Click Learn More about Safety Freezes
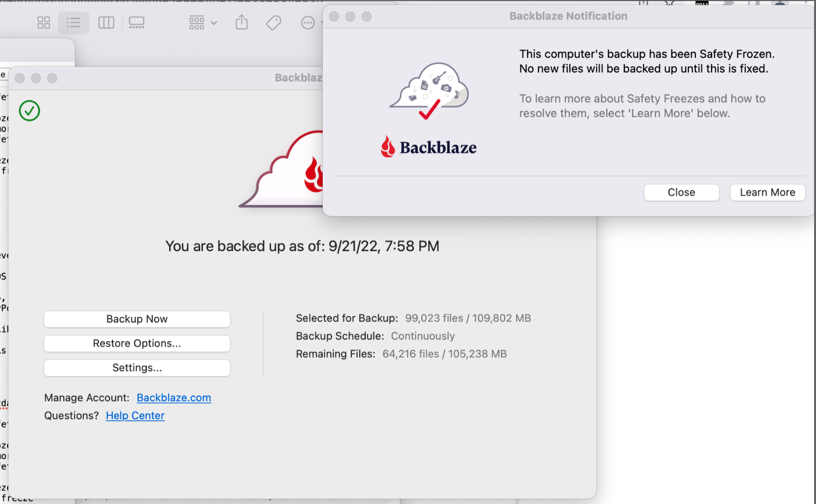 tap(768, 192)
